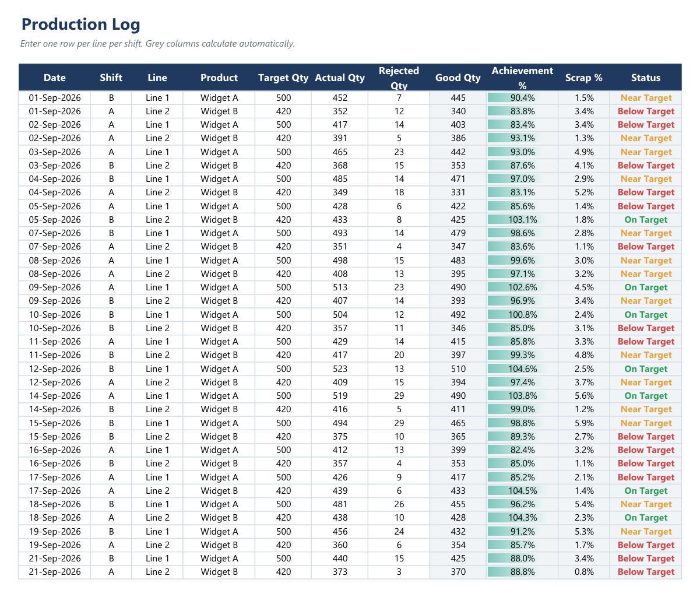Select Rejected Qty 29 on 14-Sep Line 1
Image resolution: width=700 pixels, height=597 pixels.
[399, 396]
